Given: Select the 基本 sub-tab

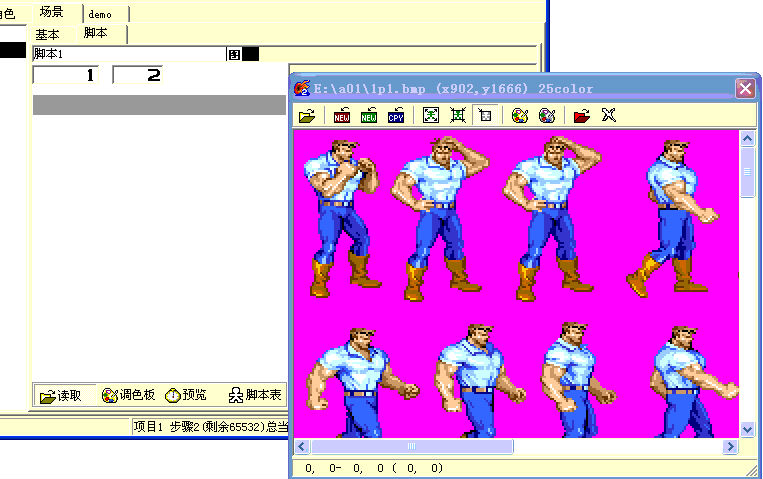Looking at the screenshot, I should click(x=47, y=35).
